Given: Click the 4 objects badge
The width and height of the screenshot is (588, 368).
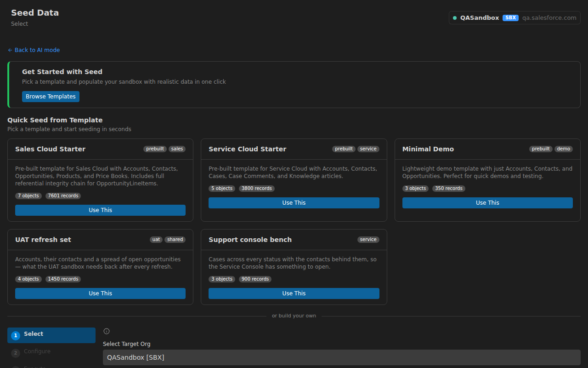Looking at the screenshot, I should coord(28,279).
